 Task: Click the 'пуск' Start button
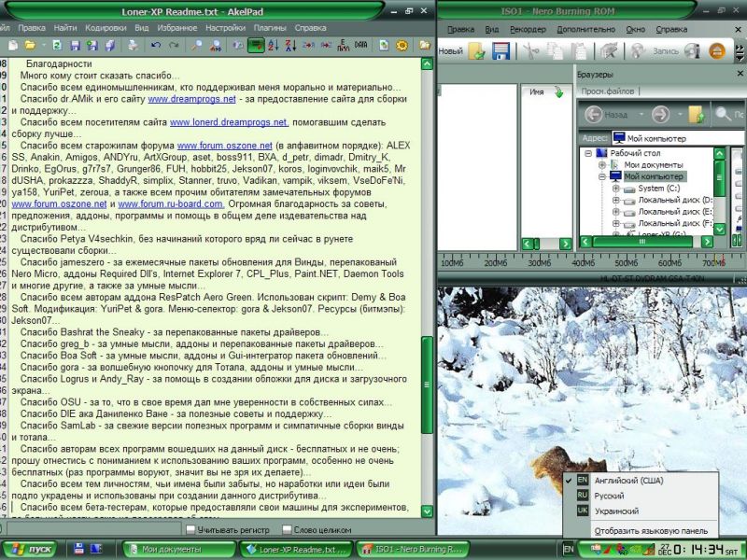coord(32,550)
